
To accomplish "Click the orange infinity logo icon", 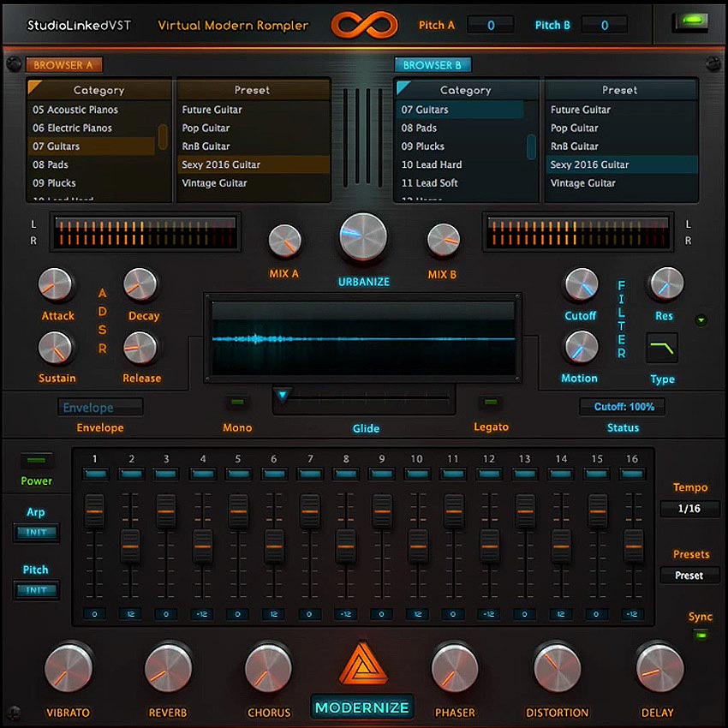I will tap(364, 25).
